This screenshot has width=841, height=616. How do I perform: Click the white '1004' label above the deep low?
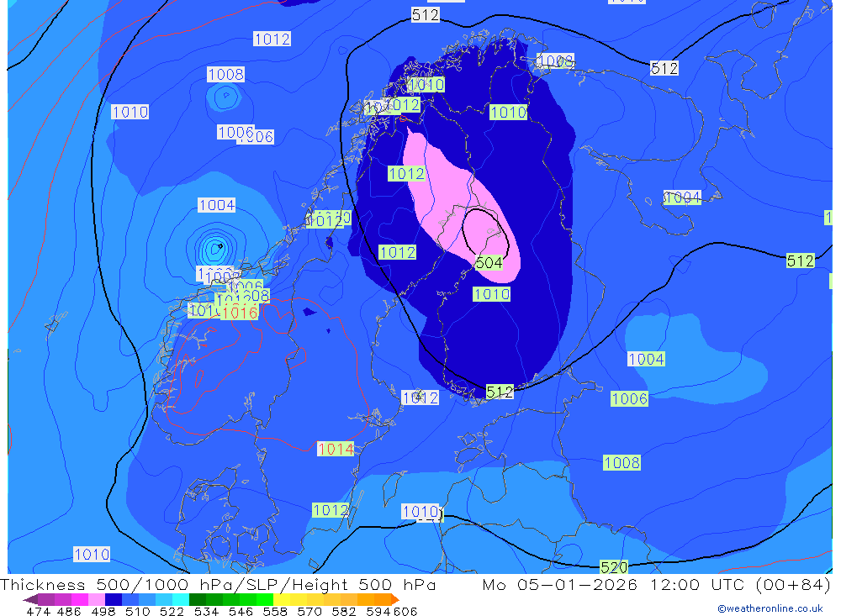click(217, 205)
